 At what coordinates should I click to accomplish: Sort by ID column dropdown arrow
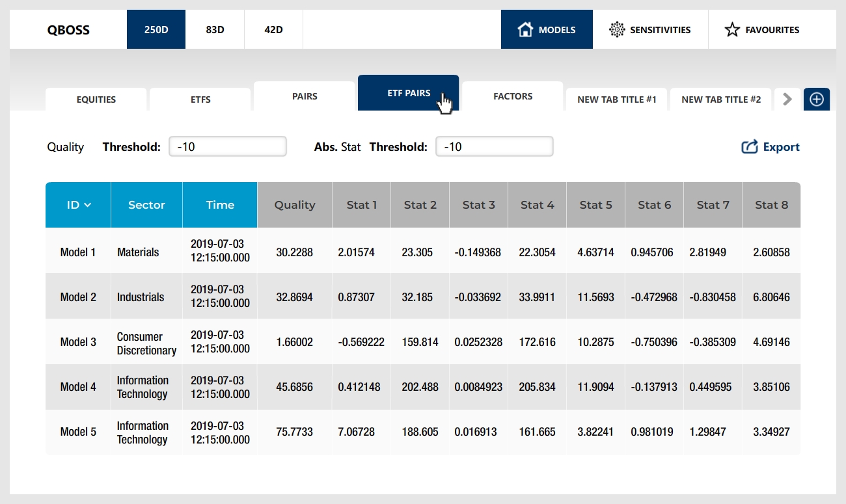(88, 205)
